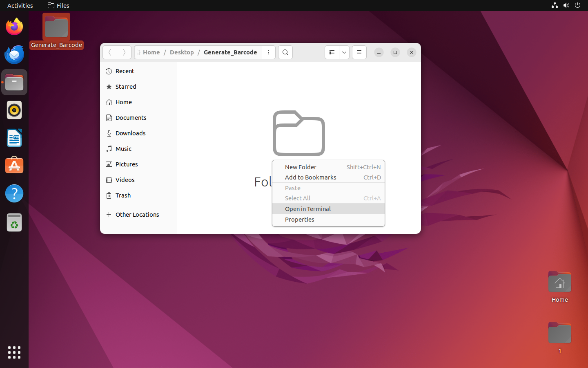Click Home in the path bar
The image size is (588, 368).
coord(151,52)
